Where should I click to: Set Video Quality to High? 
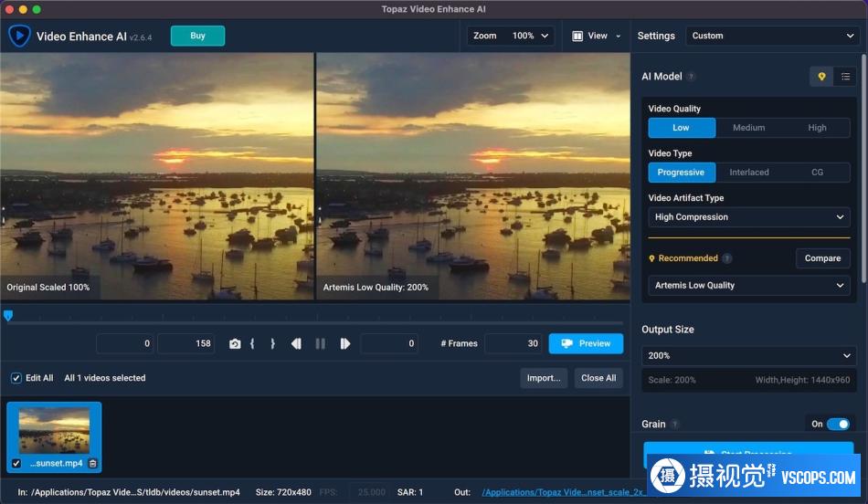coord(817,128)
